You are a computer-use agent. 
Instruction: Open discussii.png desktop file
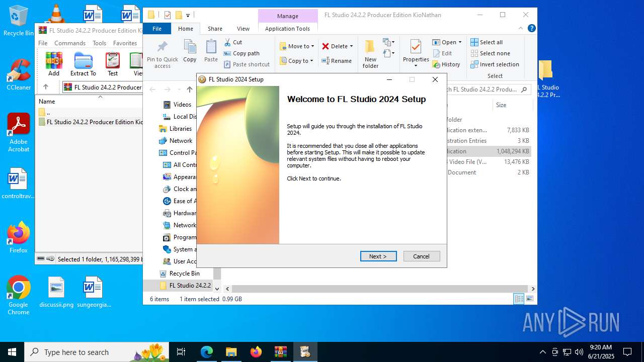(x=56, y=292)
